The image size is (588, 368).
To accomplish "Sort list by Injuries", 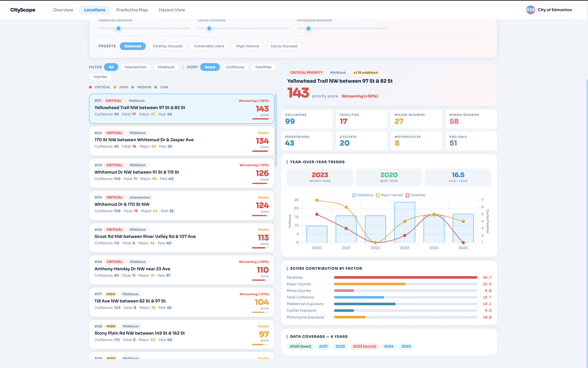I will click(100, 77).
